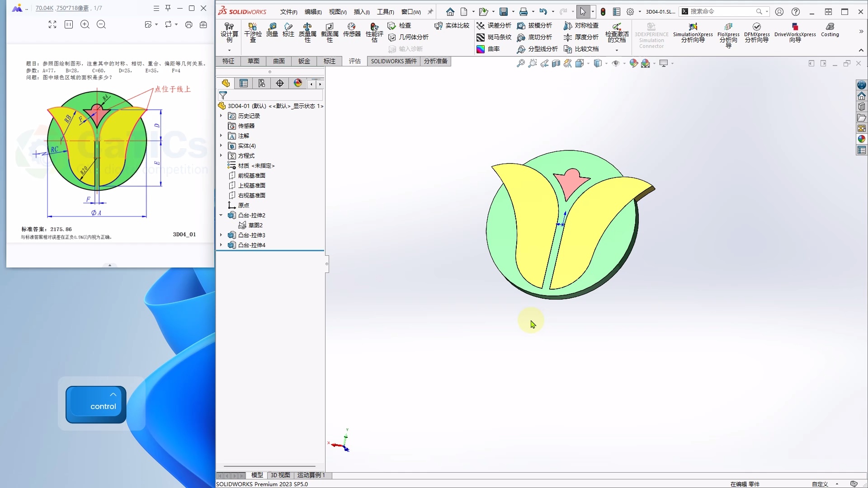Switch to the 特征 (Features) ribbon tab
Screen dimensions: 868x488
coord(228,61)
